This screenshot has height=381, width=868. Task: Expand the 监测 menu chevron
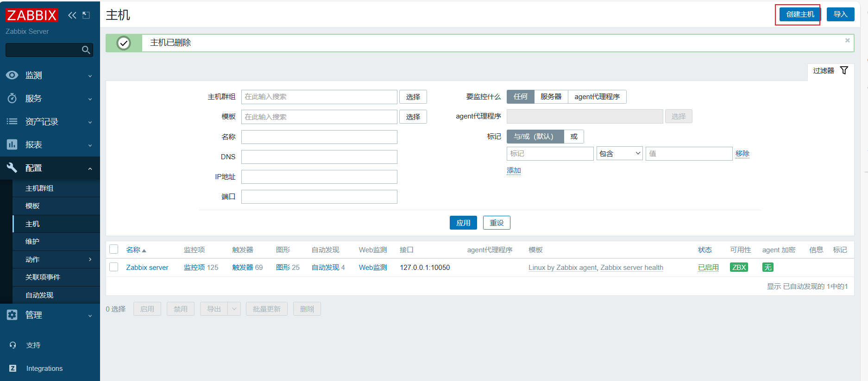[x=90, y=76]
